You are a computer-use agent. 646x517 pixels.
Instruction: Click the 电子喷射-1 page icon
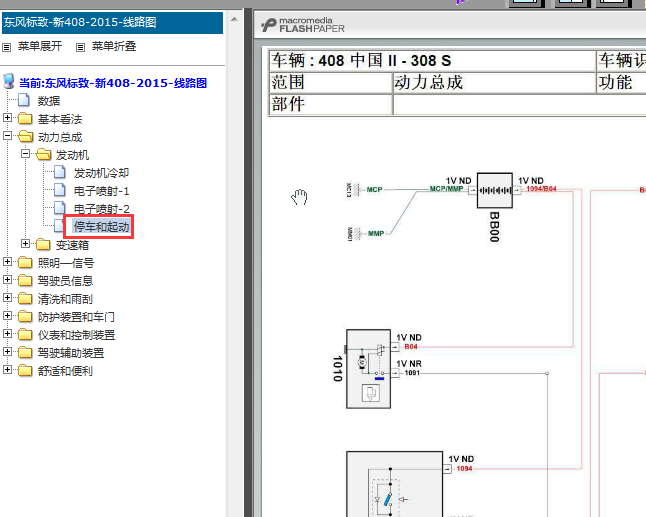[x=60, y=190]
